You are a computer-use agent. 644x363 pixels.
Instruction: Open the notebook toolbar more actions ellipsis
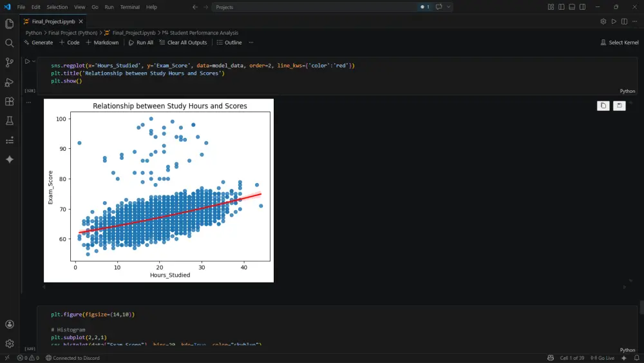pyautogui.click(x=251, y=43)
